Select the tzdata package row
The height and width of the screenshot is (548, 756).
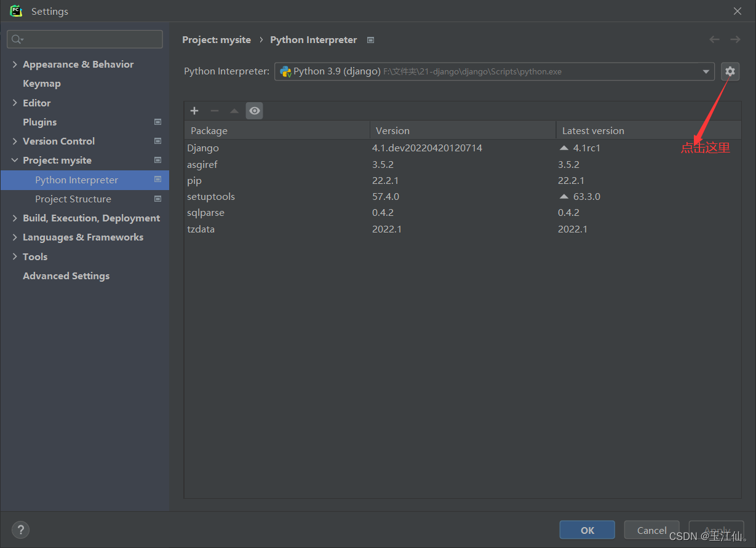[463, 229]
